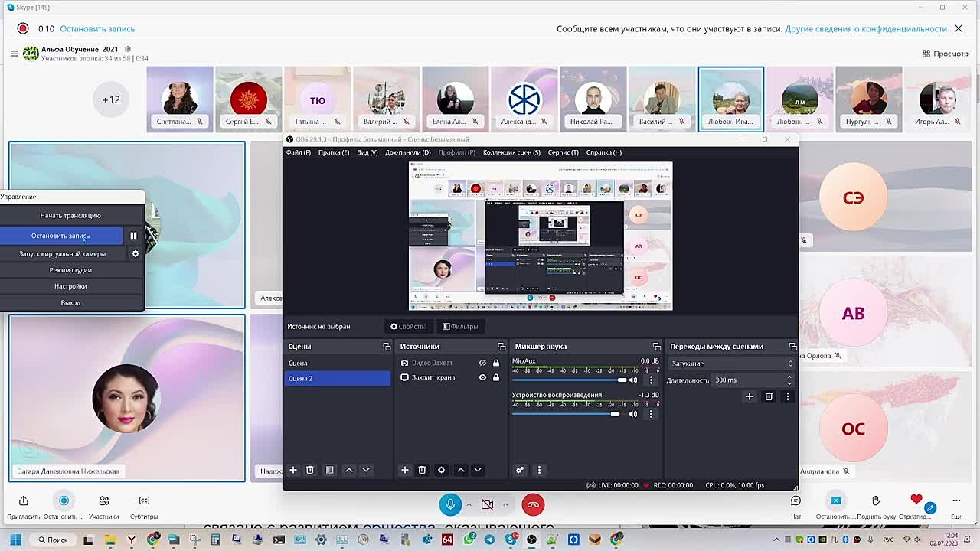Image resolution: width=980 pixels, height=551 pixels.
Task: Open Устройство воспроизведения channel options menu
Action: [652, 414]
